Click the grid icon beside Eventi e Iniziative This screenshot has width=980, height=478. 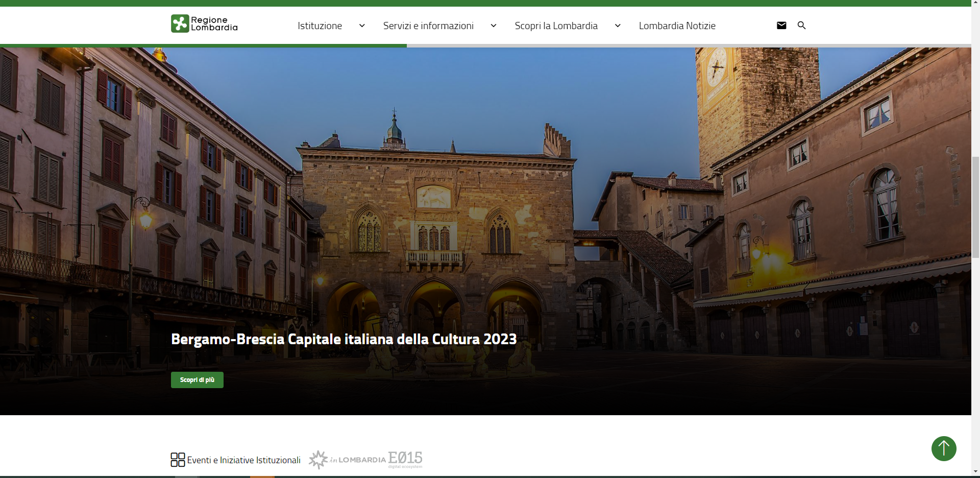coord(178,460)
